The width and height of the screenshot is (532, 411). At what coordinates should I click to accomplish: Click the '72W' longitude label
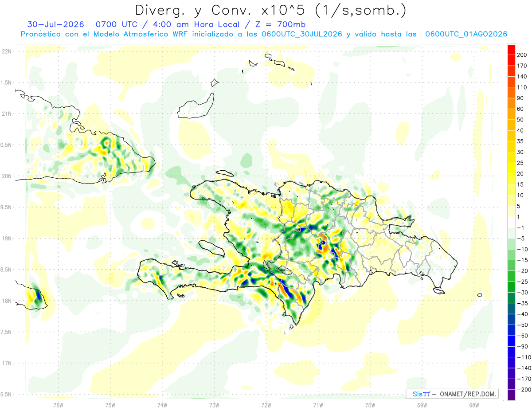click(266, 405)
